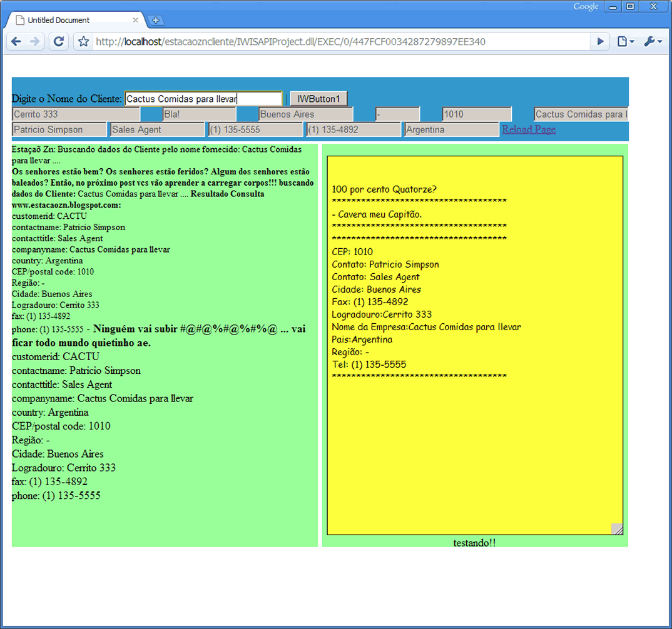Viewport: 672px width, 629px height.
Task: Reload the page with the refresh icon
Action: [59, 41]
